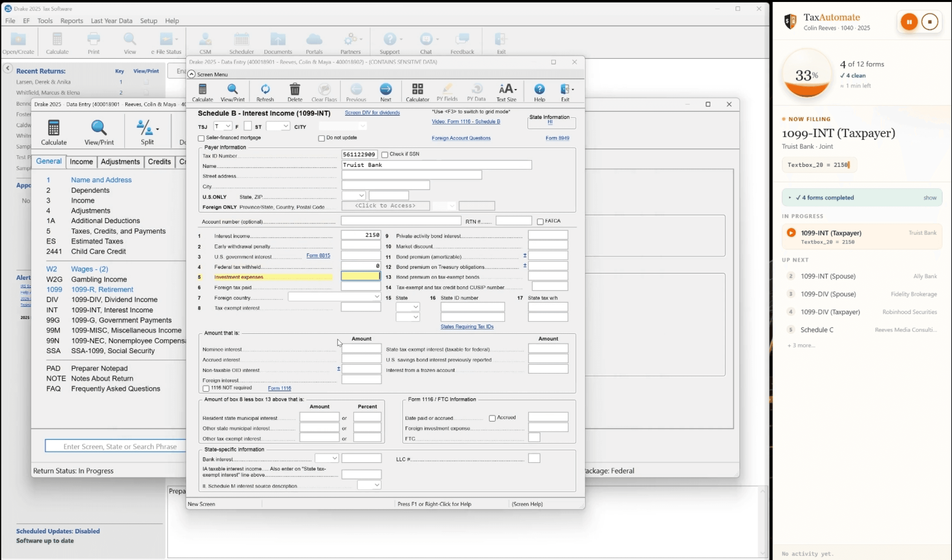Click the Delete trash icon

(295, 93)
